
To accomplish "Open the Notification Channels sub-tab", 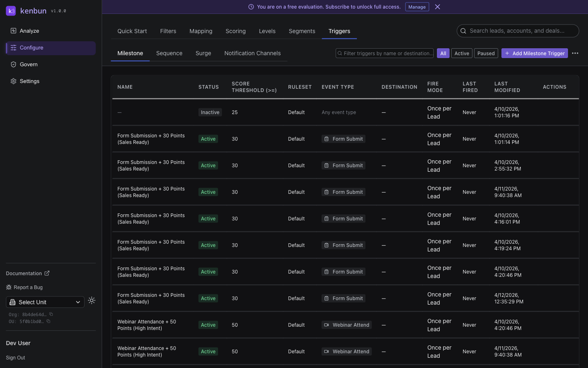I will point(252,53).
